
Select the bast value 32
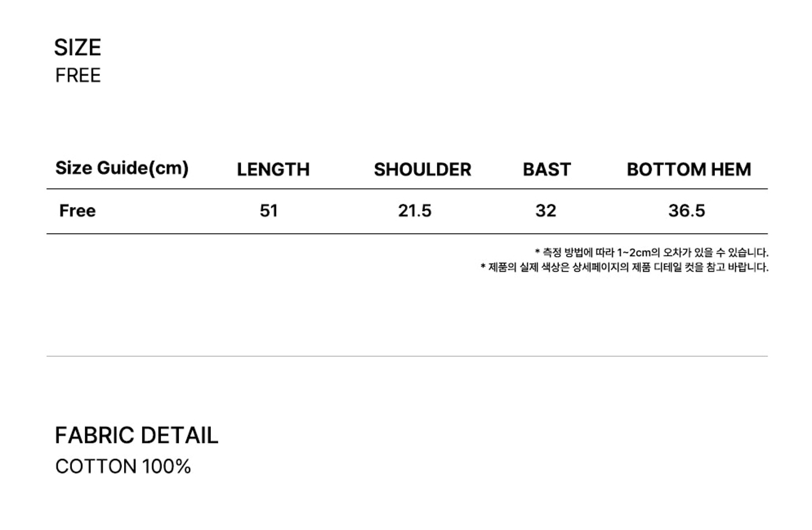[x=546, y=211]
